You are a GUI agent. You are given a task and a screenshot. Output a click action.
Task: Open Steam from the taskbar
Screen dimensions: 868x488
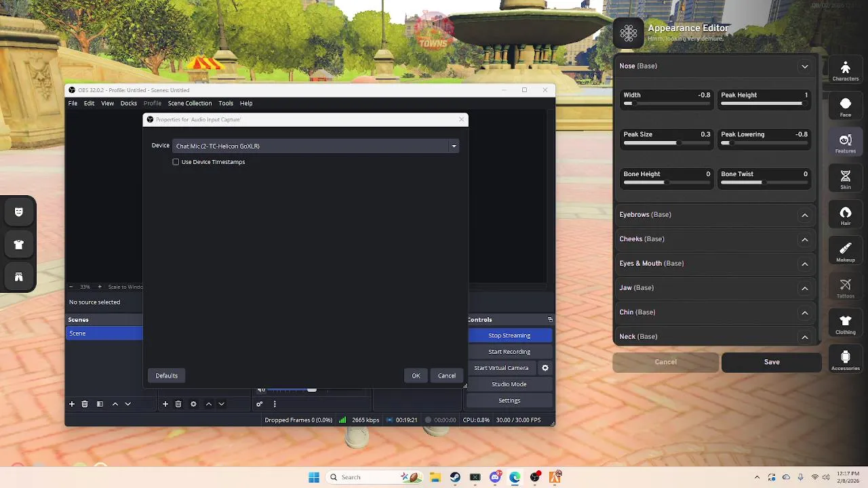tap(455, 477)
